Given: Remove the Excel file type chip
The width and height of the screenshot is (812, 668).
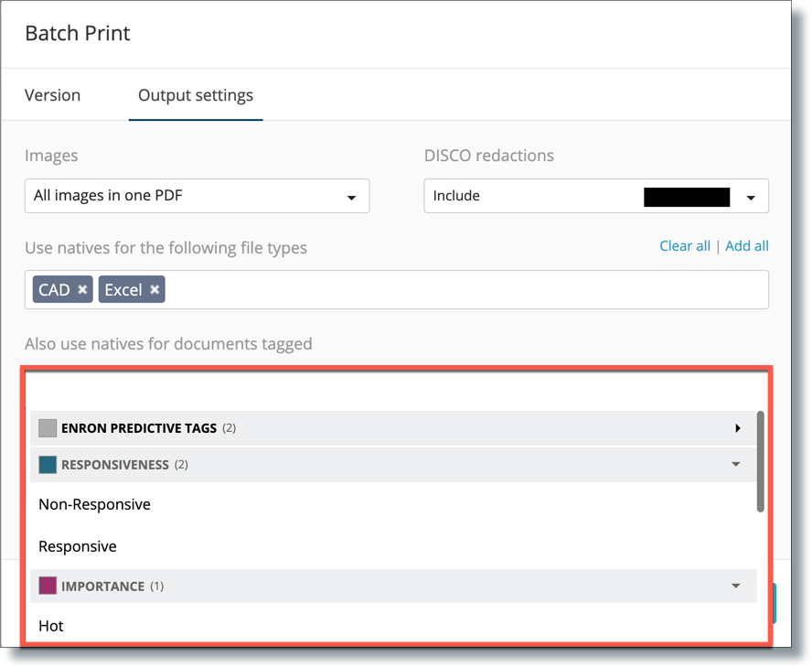Looking at the screenshot, I should pos(155,290).
